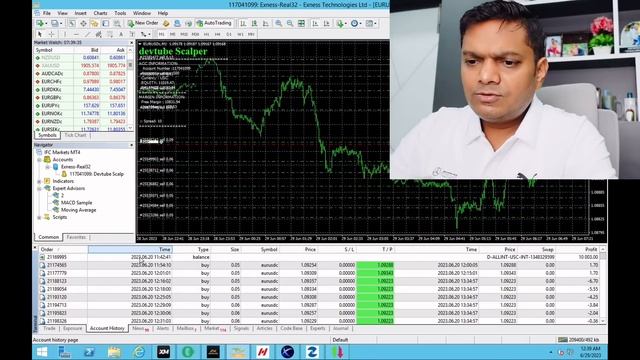
Task: Switch to M15 timeframe
Action: 184,34
